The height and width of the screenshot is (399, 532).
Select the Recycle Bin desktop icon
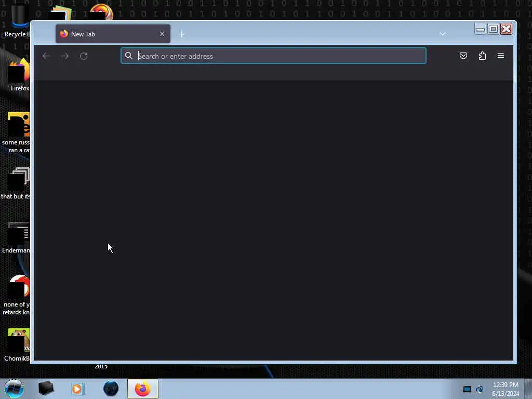point(16,21)
